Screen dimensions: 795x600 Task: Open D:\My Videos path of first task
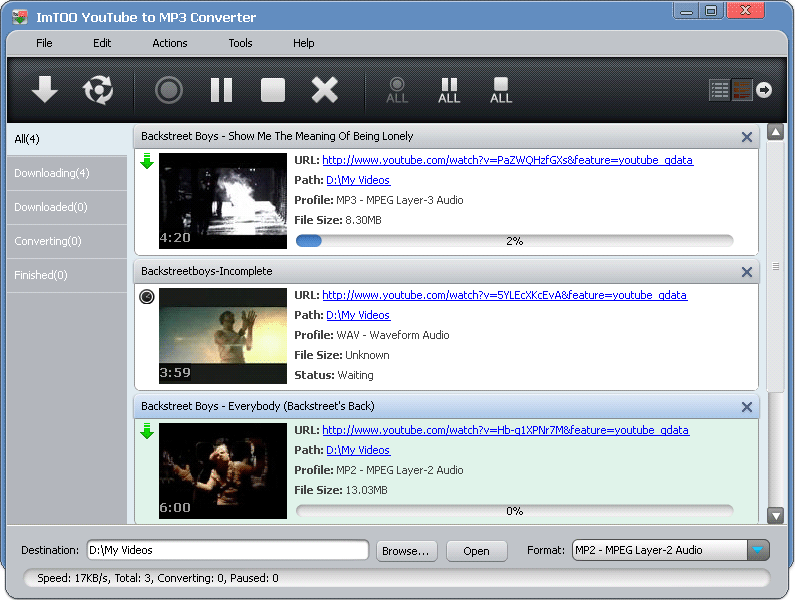pos(358,180)
